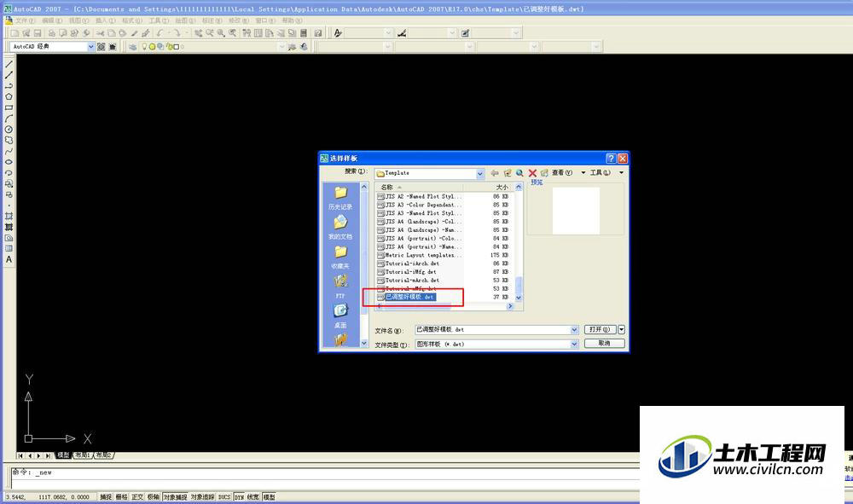Click Search the Web icon in dialog
The image size is (853, 504).
click(519, 173)
